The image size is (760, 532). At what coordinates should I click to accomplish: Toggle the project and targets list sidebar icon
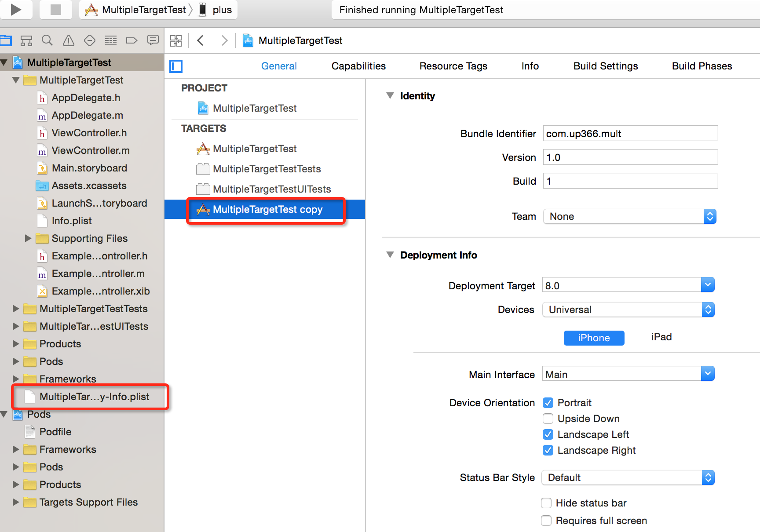point(176,66)
